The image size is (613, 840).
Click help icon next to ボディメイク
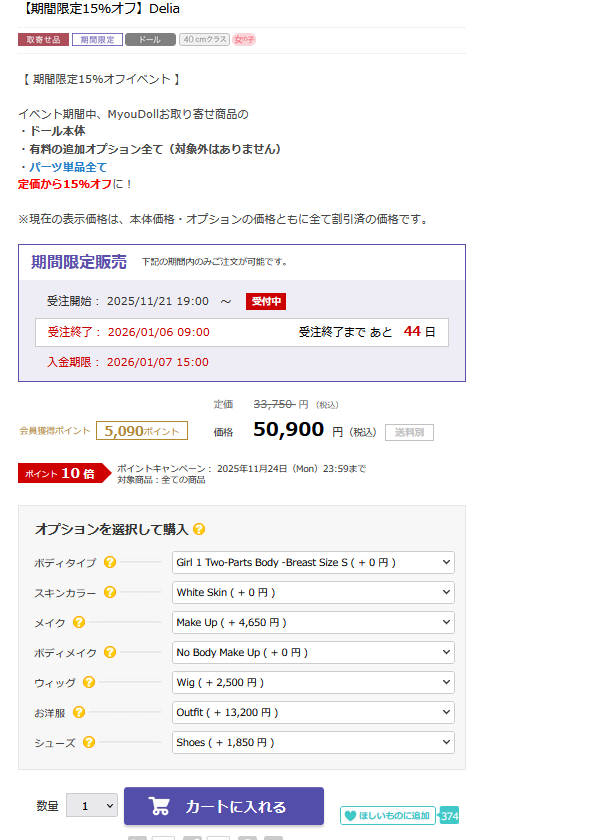tap(110, 653)
